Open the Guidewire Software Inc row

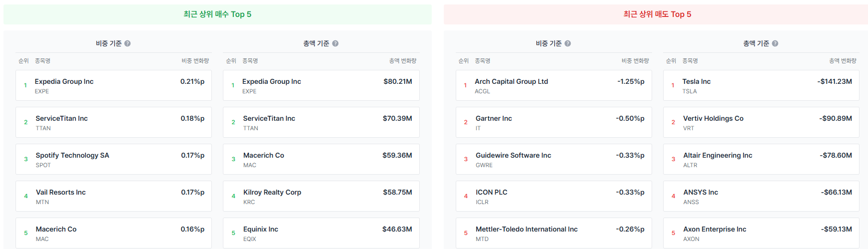click(x=554, y=159)
